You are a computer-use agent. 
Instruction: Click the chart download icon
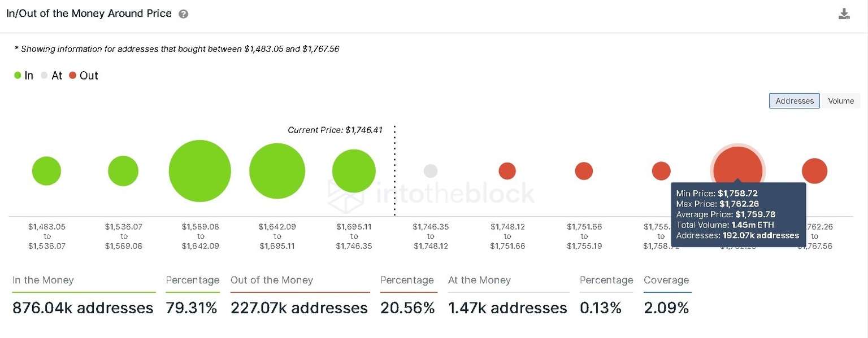844,13
